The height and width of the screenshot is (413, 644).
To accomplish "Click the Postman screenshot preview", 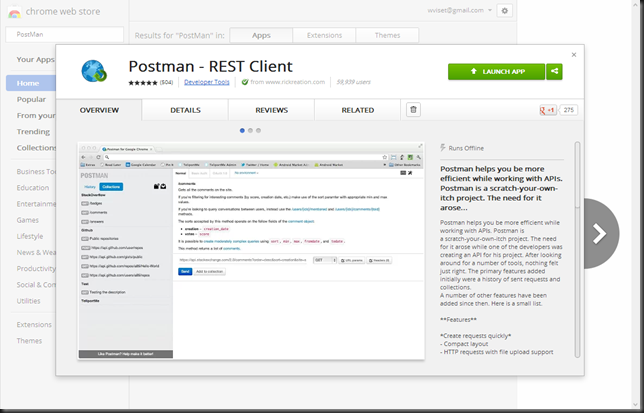I will 251,251.
